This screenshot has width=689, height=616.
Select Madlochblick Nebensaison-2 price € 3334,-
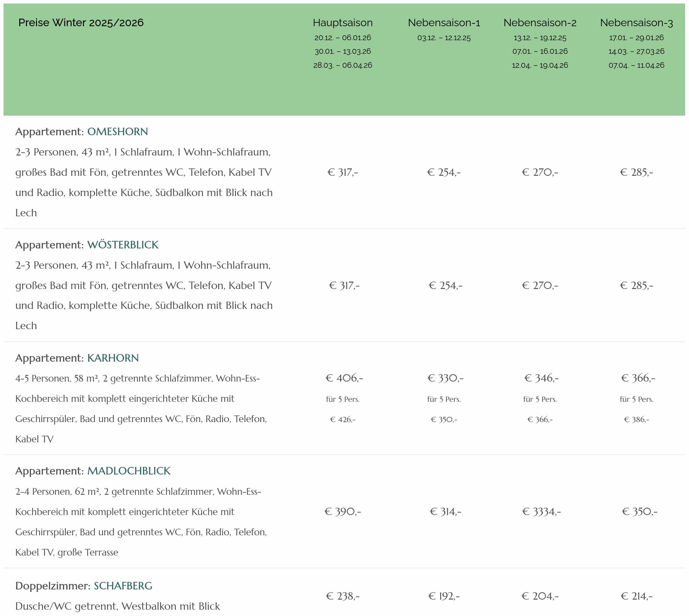pyautogui.click(x=541, y=512)
